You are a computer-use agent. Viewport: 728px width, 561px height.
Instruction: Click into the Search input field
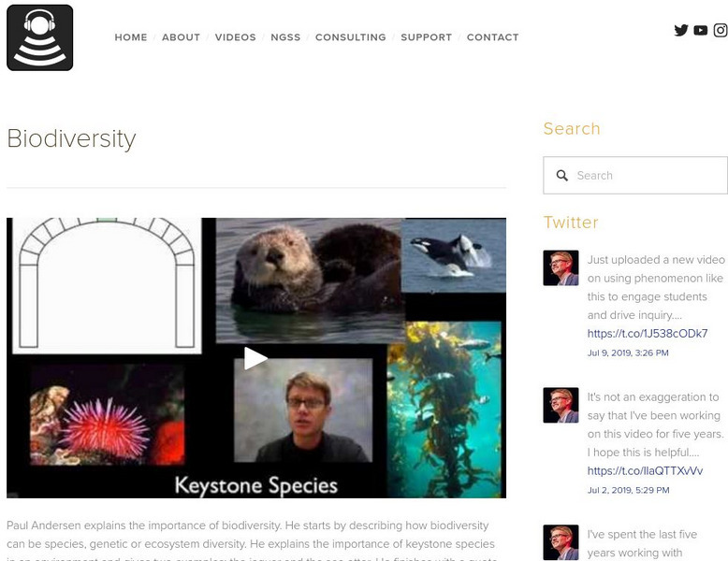pyautogui.click(x=635, y=176)
